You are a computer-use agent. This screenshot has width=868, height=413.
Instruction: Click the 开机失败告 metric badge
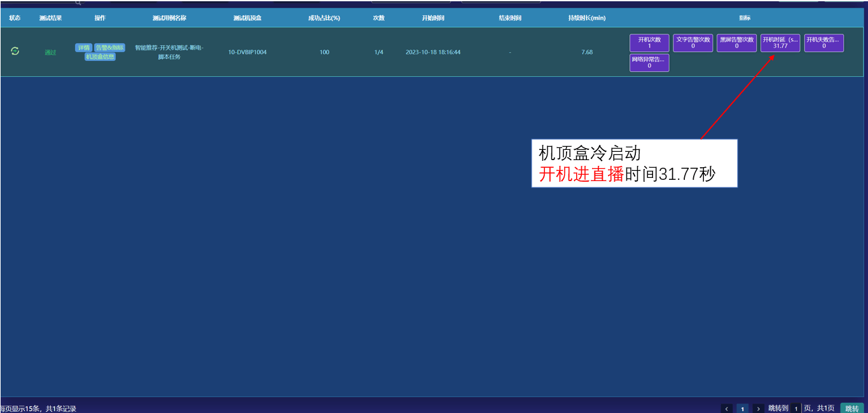(823, 43)
